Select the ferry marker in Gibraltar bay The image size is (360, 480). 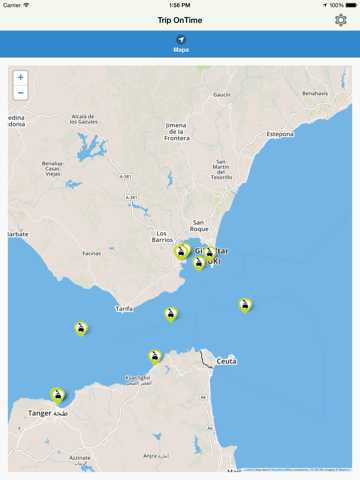pyautogui.click(x=199, y=263)
